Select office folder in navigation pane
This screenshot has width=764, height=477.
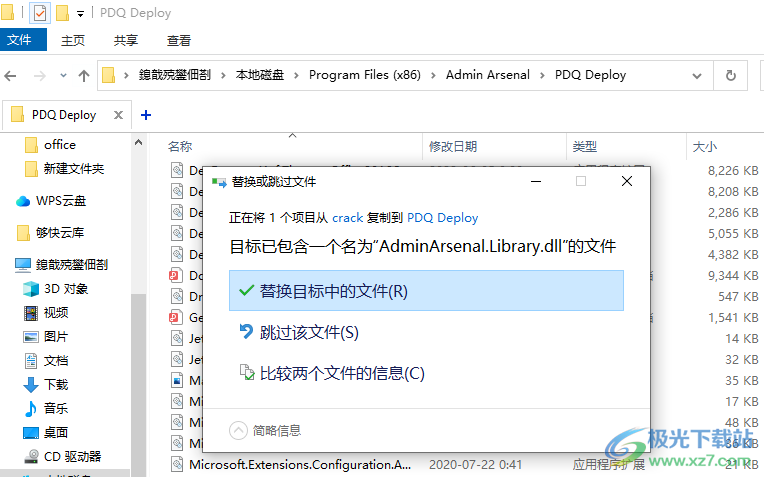[x=59, y=144]
